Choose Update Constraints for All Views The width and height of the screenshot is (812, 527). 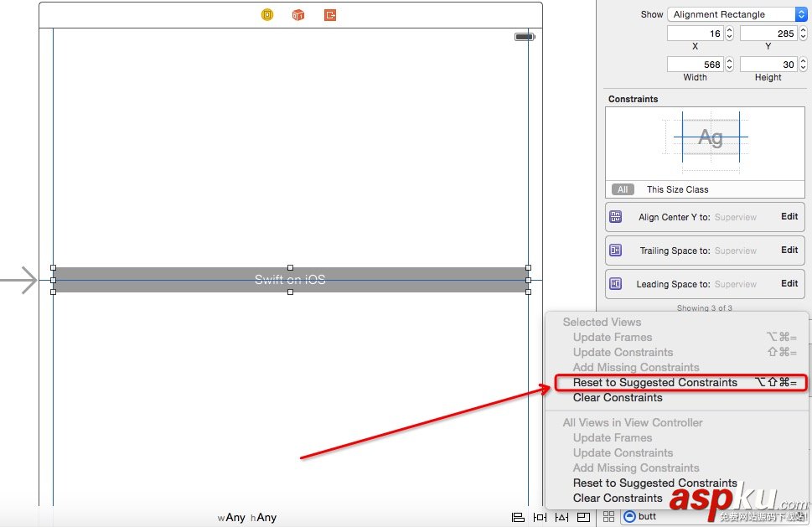pos(679,452)
